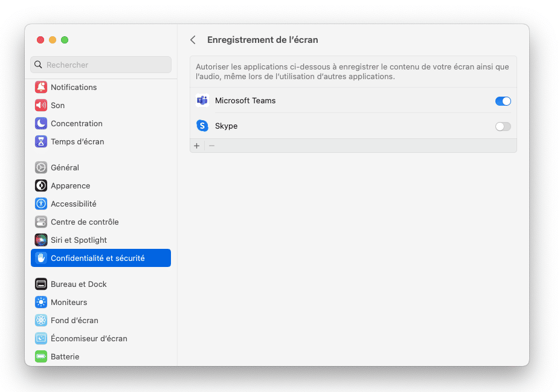Open Général settings section

click(65, 167)
